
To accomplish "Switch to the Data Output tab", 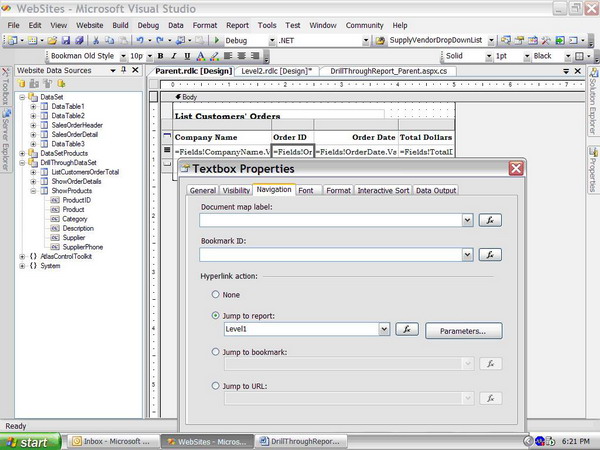I will pos(436,190).
